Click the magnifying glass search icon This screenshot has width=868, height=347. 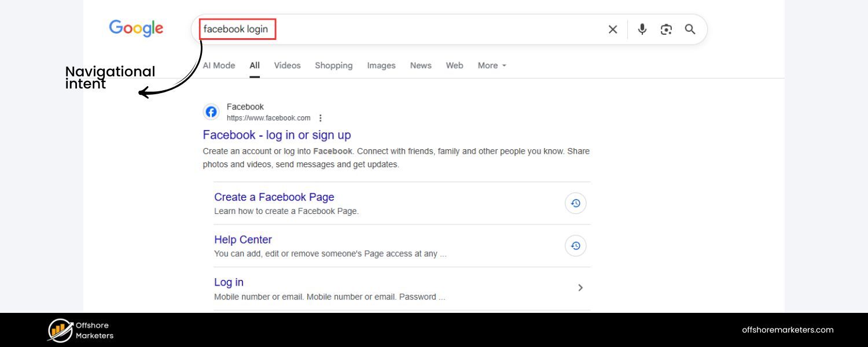690,29
